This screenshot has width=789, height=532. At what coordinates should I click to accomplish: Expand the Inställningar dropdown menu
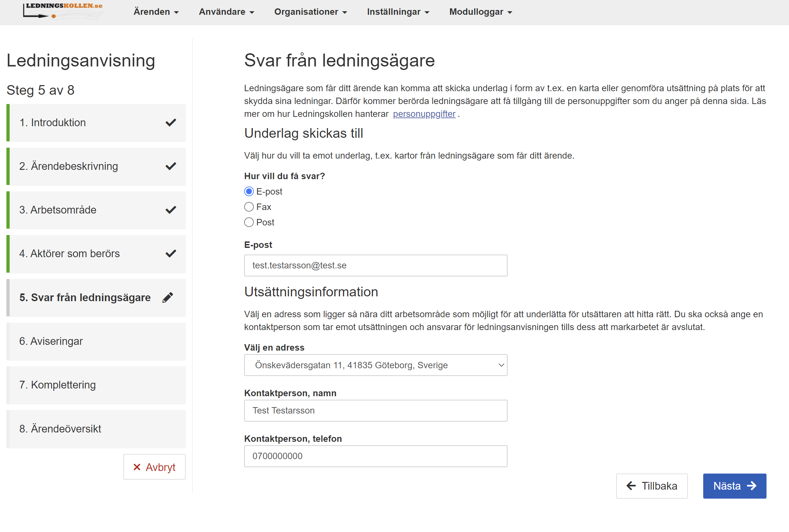(398, 12)
